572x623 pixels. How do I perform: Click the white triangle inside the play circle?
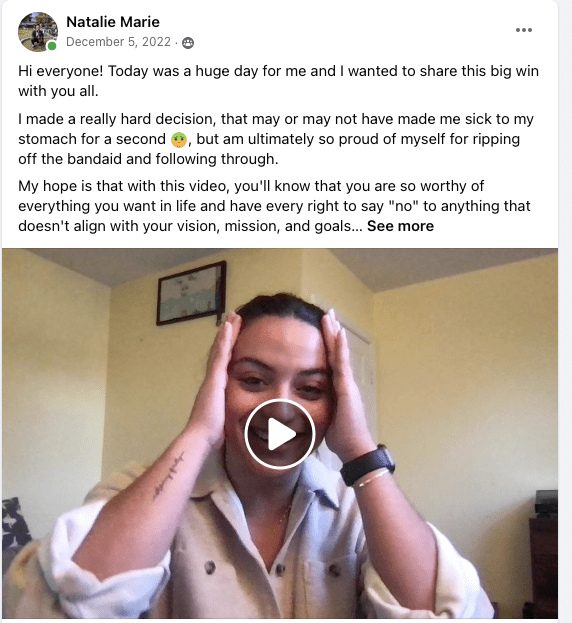[x=281, y=434]
